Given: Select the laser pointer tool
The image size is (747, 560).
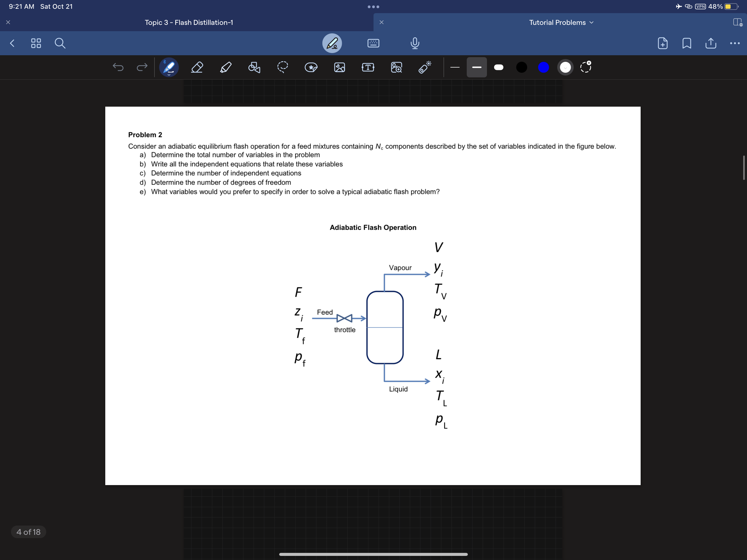Looking at the screenshot, I should coord(425,67).
